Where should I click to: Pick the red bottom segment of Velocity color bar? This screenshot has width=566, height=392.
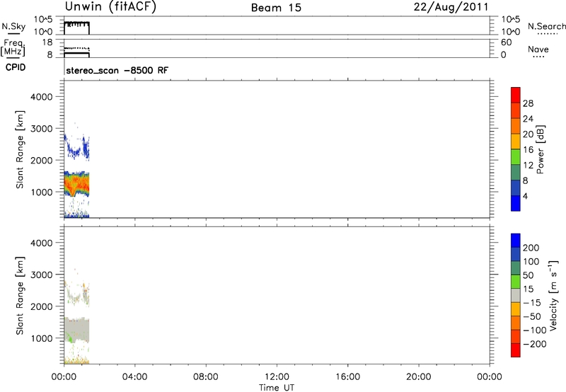click(516, 350)
